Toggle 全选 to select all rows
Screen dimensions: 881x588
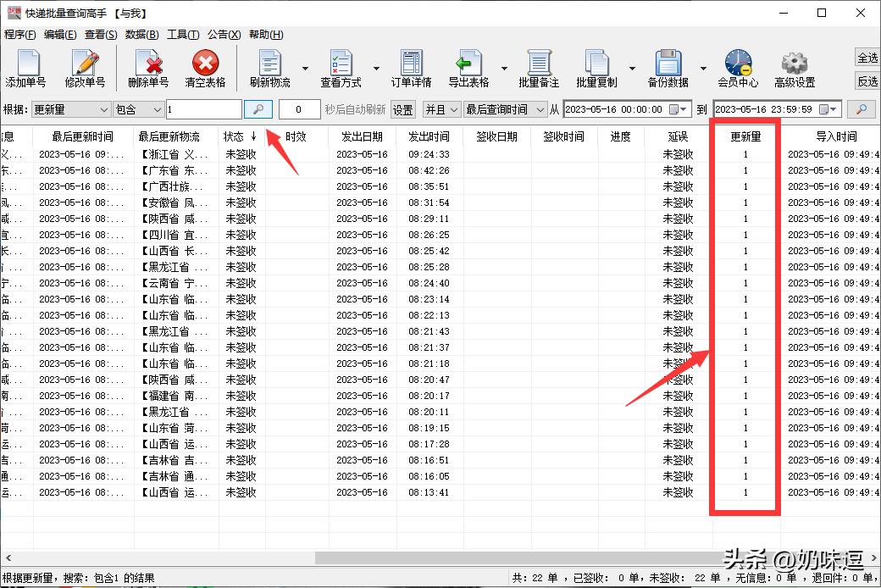867,58
